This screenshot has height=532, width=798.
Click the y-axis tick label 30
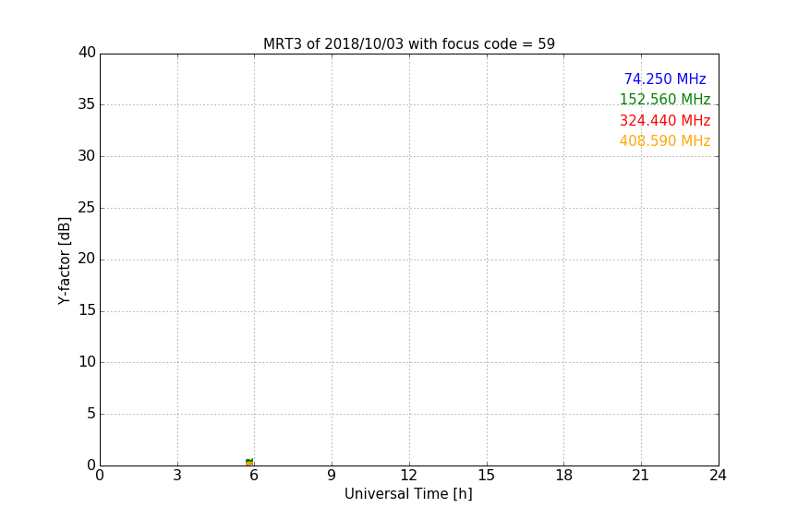pyautogui.click(x=87, y=156)
